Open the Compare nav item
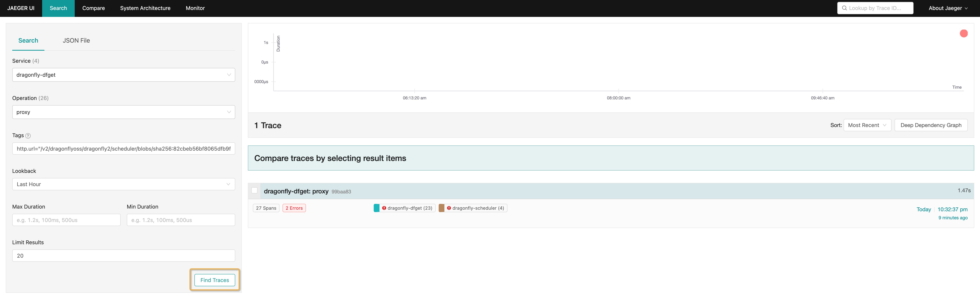Image resolution: width=980 pixels, height=297 pixels. click(x=94, y=8)
